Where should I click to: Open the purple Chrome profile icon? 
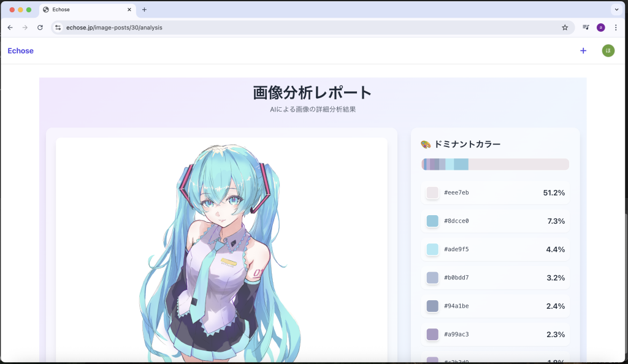(600, 28)
